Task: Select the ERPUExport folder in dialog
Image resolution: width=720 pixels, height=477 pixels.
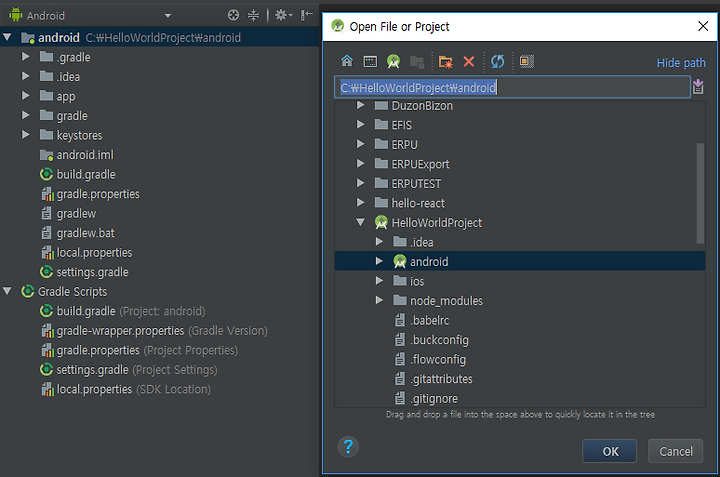Action: (420, 164)
